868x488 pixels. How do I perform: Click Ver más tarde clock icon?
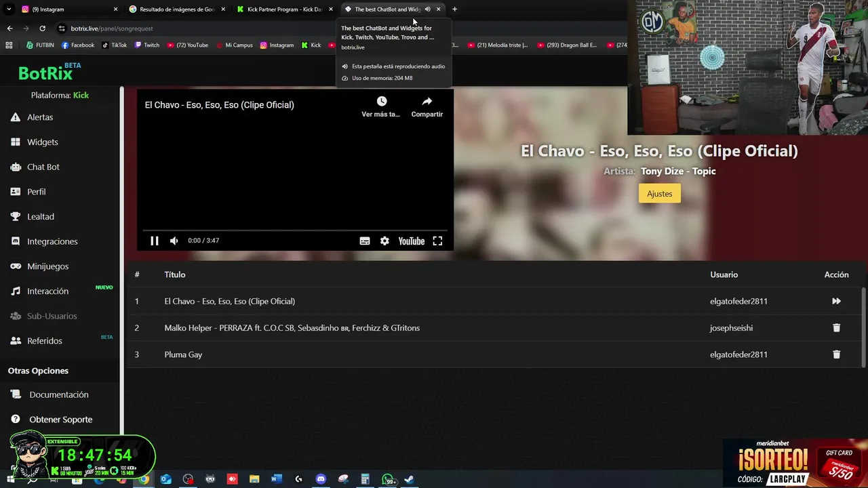[x=382, y=101]
